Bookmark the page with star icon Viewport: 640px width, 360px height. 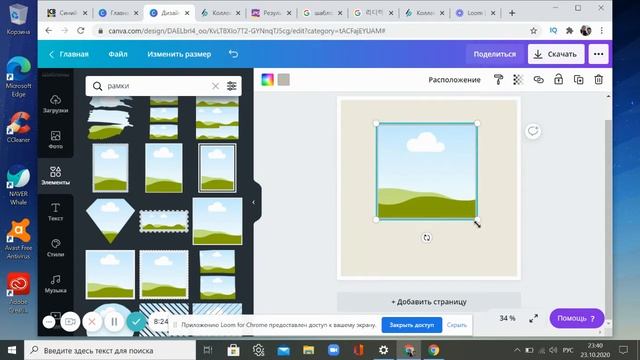click(533, 31)
